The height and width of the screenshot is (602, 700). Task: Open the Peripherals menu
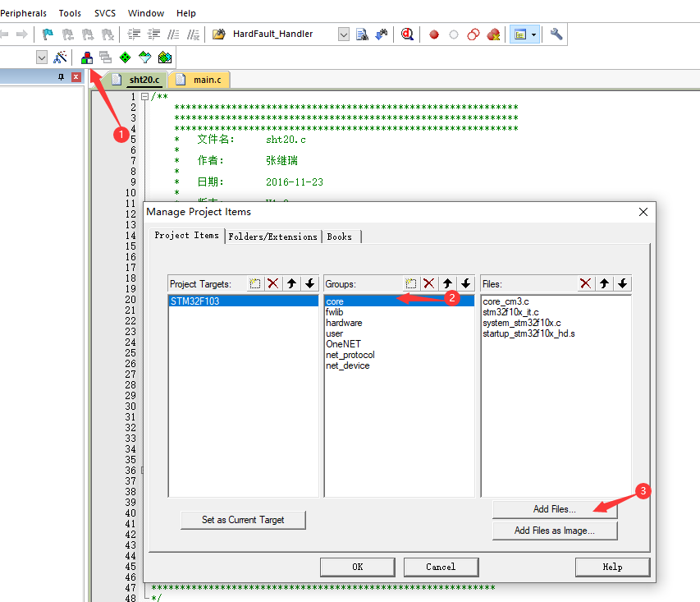pyautogui.click(x=23, y=13)
